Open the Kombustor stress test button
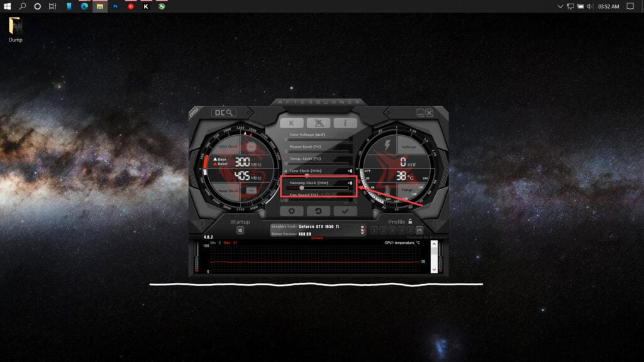Viewport: 644px width, 362px height. point(292,123)
